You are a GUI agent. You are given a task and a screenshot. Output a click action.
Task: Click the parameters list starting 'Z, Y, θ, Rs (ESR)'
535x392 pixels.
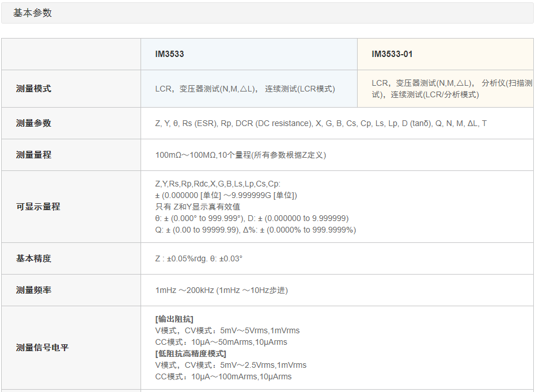tap(321, 123)
